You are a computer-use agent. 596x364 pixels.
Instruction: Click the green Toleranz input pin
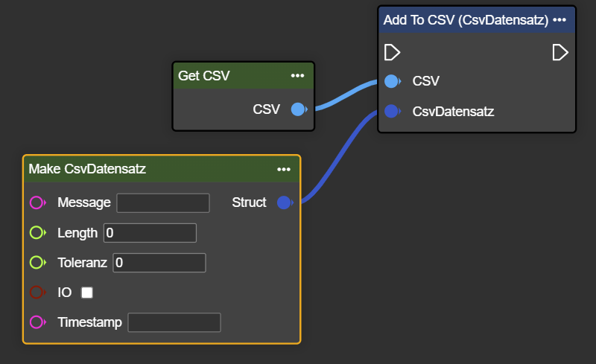coord(37,263)
